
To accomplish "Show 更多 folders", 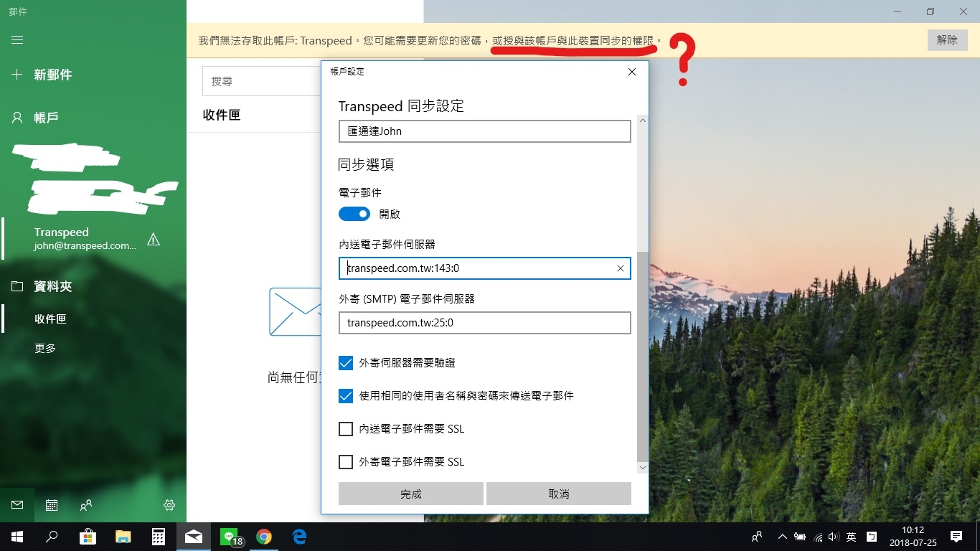I will click(x=45, y=348).
